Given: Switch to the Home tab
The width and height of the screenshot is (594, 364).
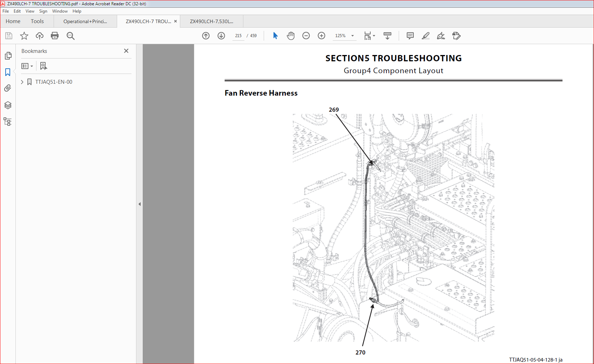Looking at the screenshot, I should [13, 21].
